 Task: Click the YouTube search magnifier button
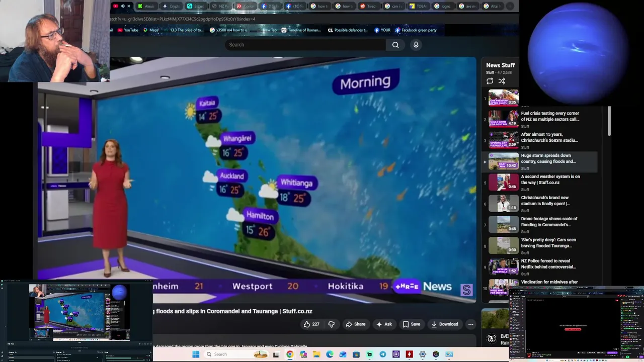(395, 45)
